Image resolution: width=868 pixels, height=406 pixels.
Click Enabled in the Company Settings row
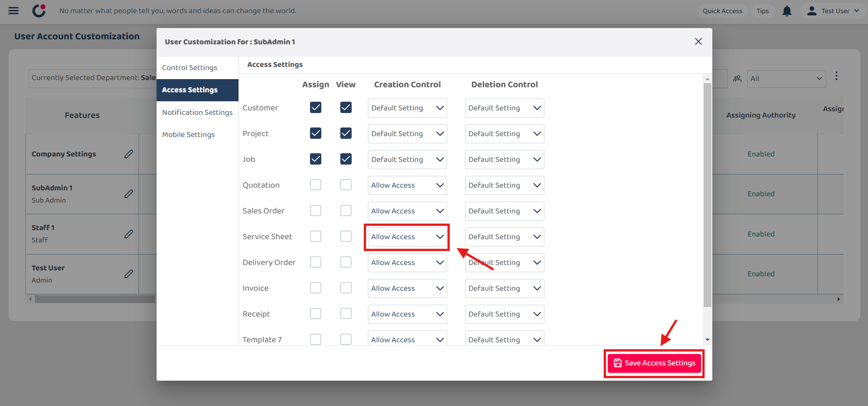pos(761,154)
